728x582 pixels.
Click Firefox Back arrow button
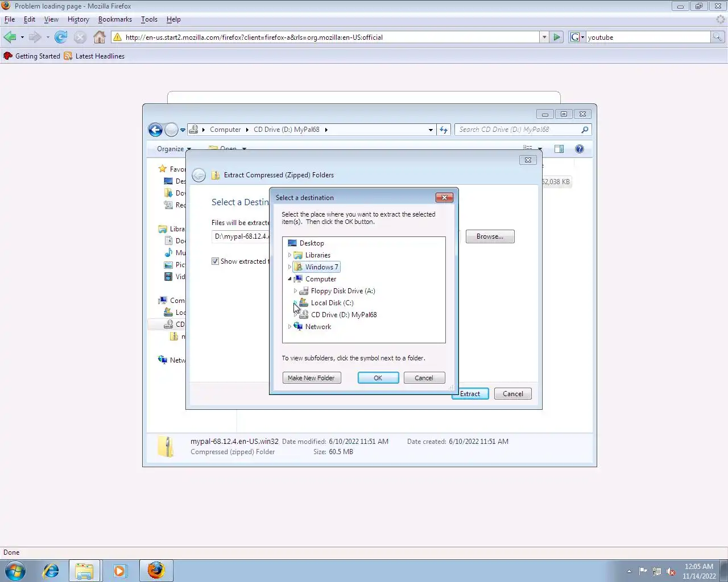coord(10,38)
